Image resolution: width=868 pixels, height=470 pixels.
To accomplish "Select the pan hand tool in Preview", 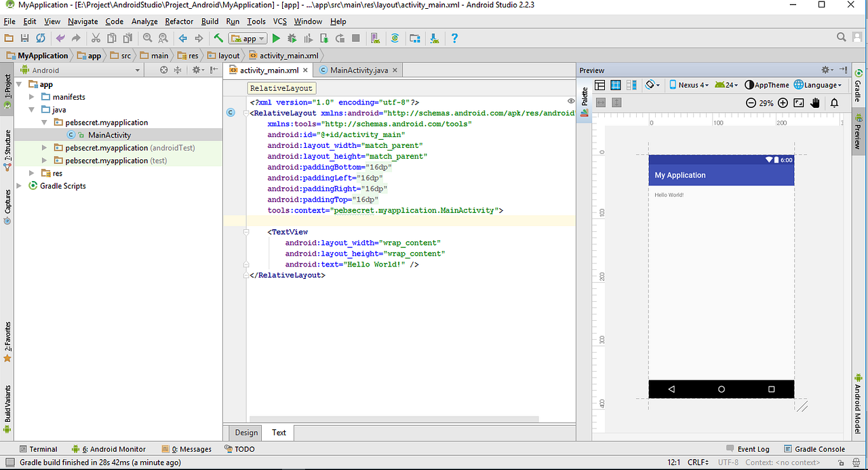I will pyautogui.click(x=815, y=103).
